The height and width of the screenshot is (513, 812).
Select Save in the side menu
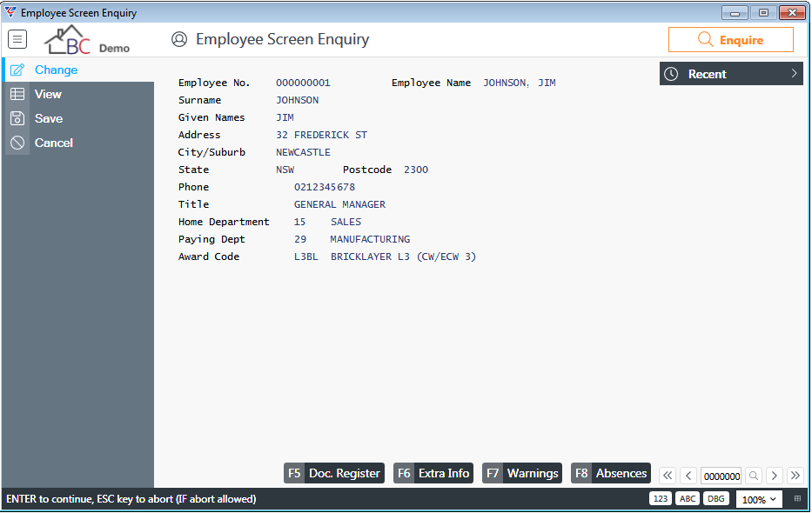click(78, 118)
